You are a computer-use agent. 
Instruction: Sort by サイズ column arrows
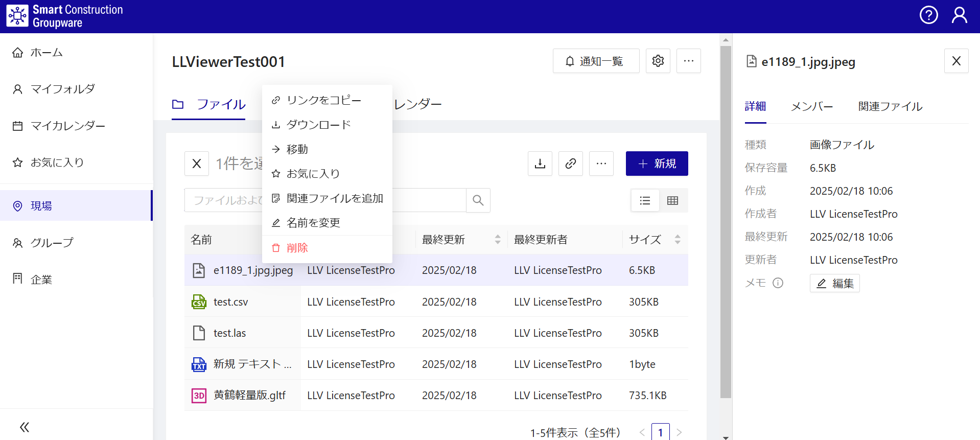coord(677,239)
